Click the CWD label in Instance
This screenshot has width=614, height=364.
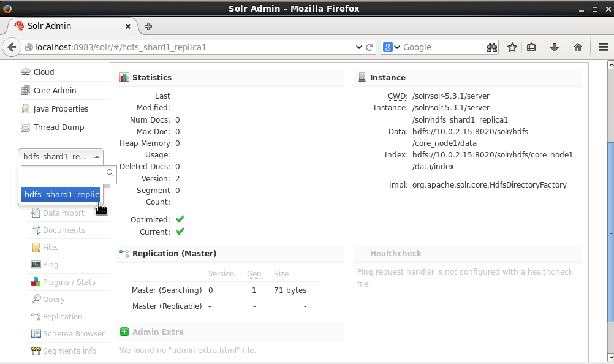pos(398,96)
